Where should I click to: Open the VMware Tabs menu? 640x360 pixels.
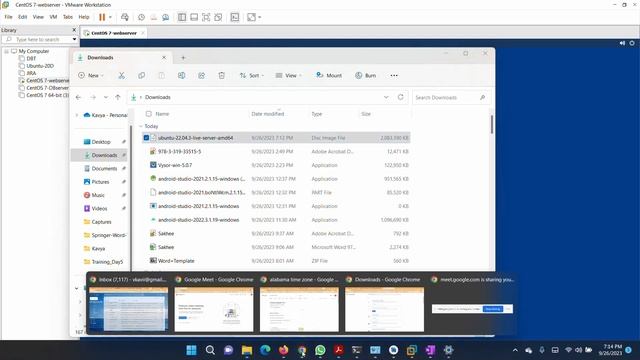pyautogui.click(x=68, y=17)
